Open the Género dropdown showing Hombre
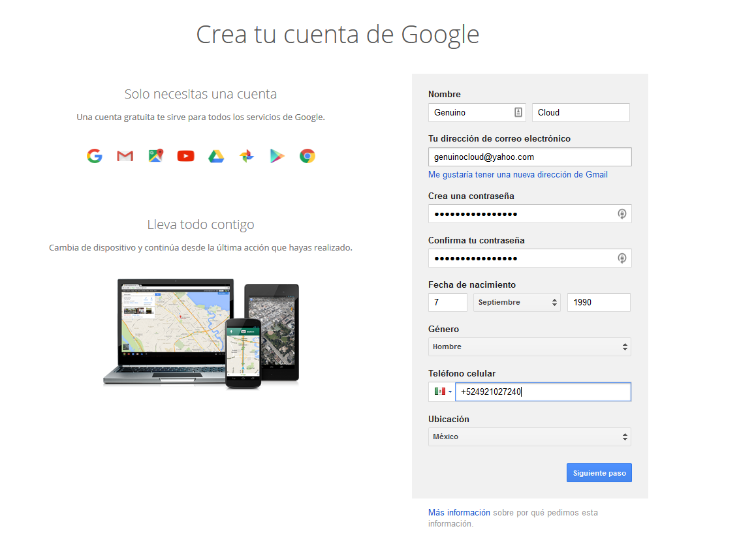756x537 pixels. (530, 346)
